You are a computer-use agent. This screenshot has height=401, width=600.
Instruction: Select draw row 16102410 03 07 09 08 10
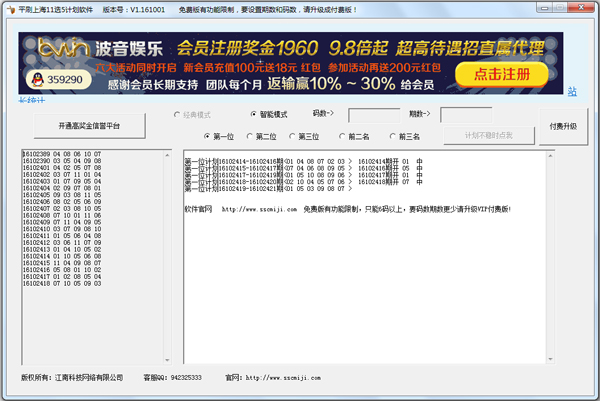click(x=62, y=229)
